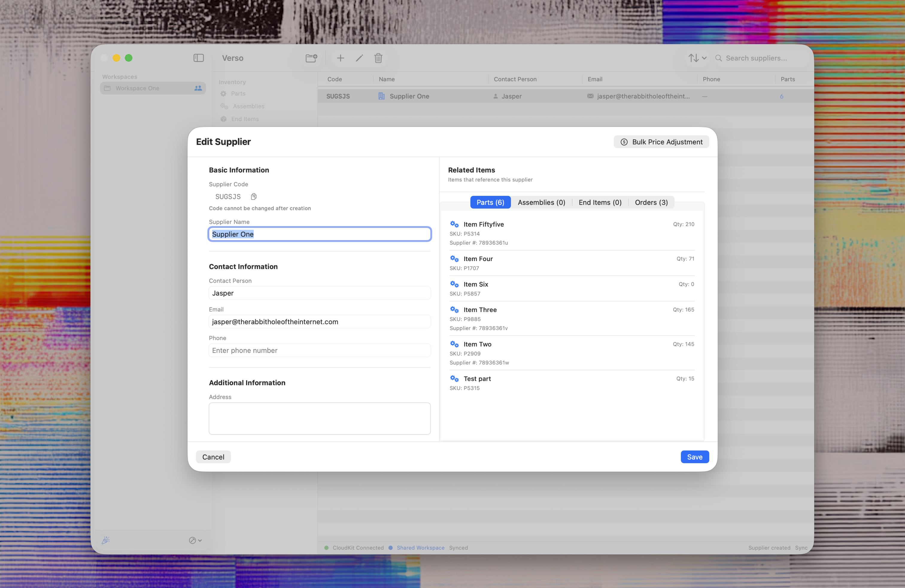Copy the supplier code SUGSJS
Image resolution: width=905 pixels, height=588 pixels.
[253, 197]
